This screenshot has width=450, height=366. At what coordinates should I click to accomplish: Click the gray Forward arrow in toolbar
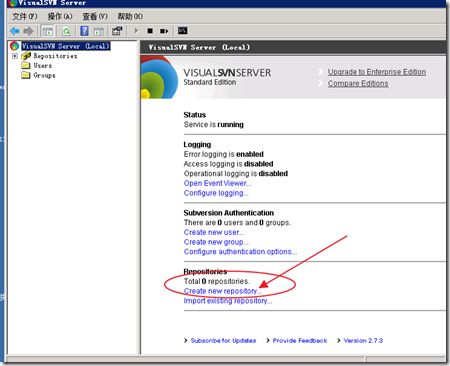pos(28,31)
